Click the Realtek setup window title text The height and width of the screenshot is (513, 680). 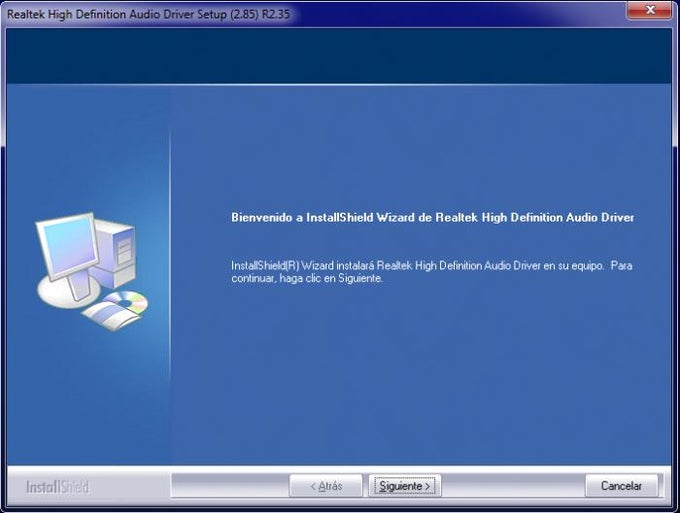coord(148,14)
